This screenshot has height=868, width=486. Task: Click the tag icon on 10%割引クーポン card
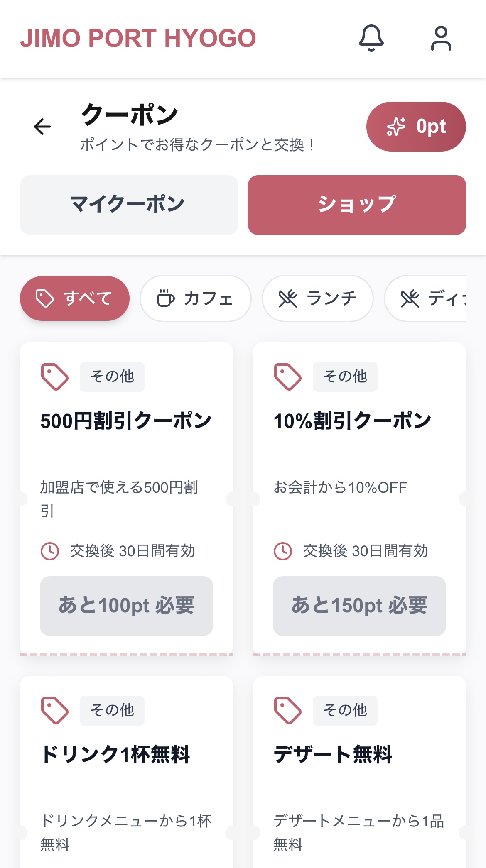pos(287,377)
